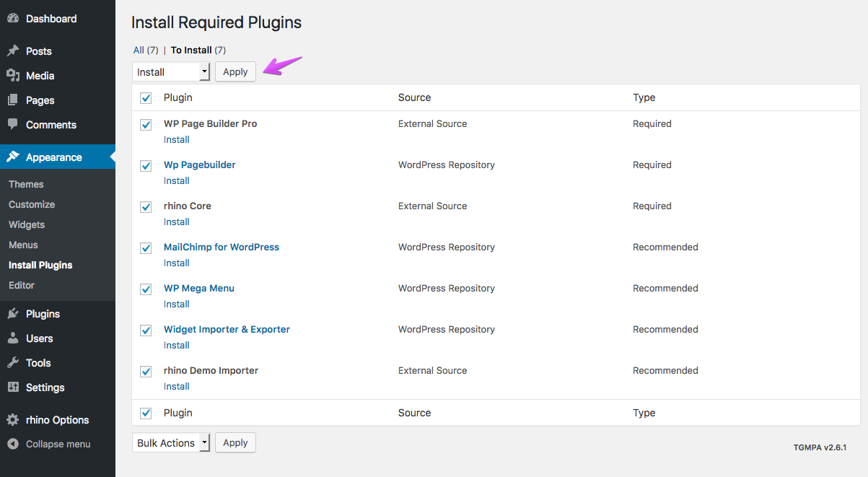The width and height of the screenshot is (868, 477).
Task: Toggle the select-all checkbox in table footer
Action: click(146, 413)
